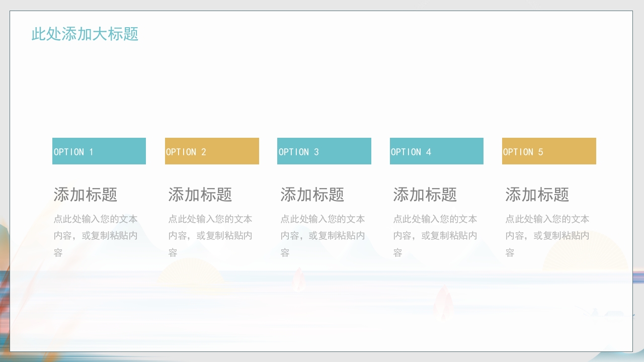644x362 pixels.
Task: Click the body text below OPTION 1
Action: (96, 235)
